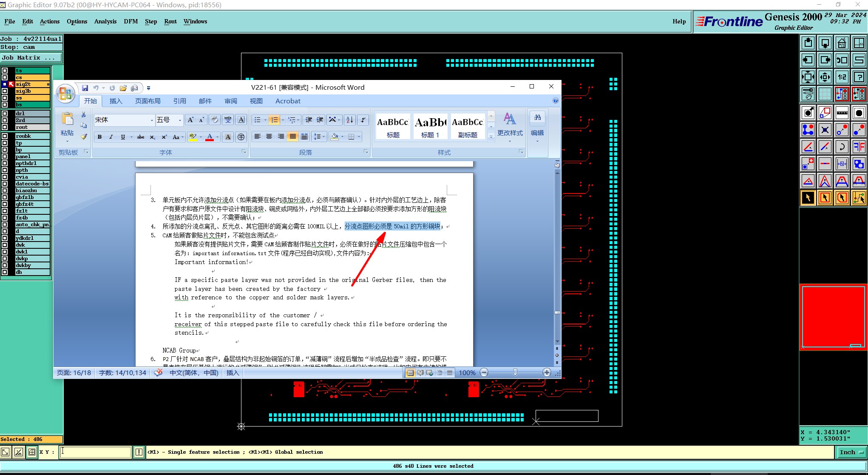Click the 编辑 editing button in Word
The width and height of the screenshot is (868, 475).
tap(537, 127)
